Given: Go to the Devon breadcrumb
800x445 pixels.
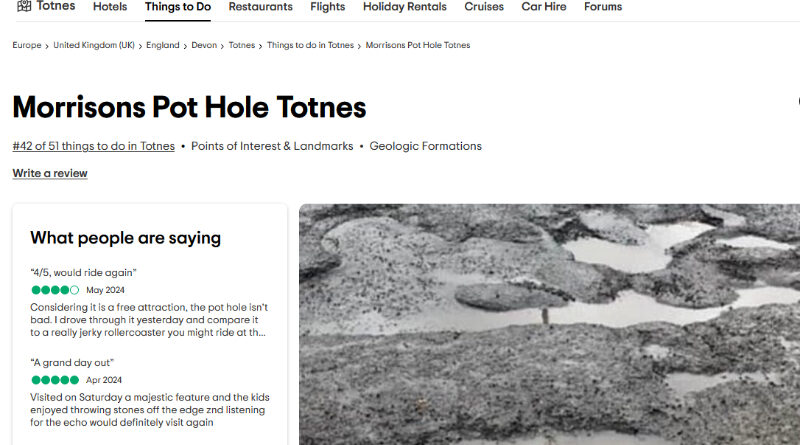Looking at the screenshot, I should coord(204,45).
